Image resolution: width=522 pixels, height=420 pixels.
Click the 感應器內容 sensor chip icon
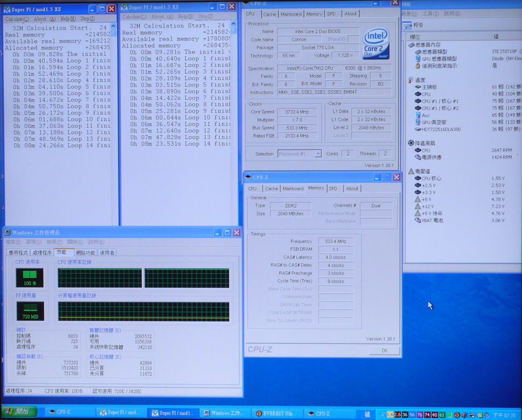tap(411, 45)
